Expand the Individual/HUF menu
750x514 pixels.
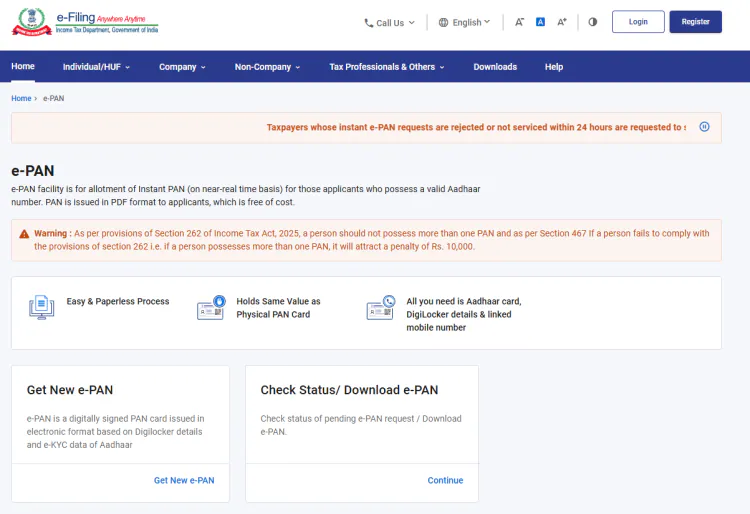pyautogui.click(x=96, y=67)
